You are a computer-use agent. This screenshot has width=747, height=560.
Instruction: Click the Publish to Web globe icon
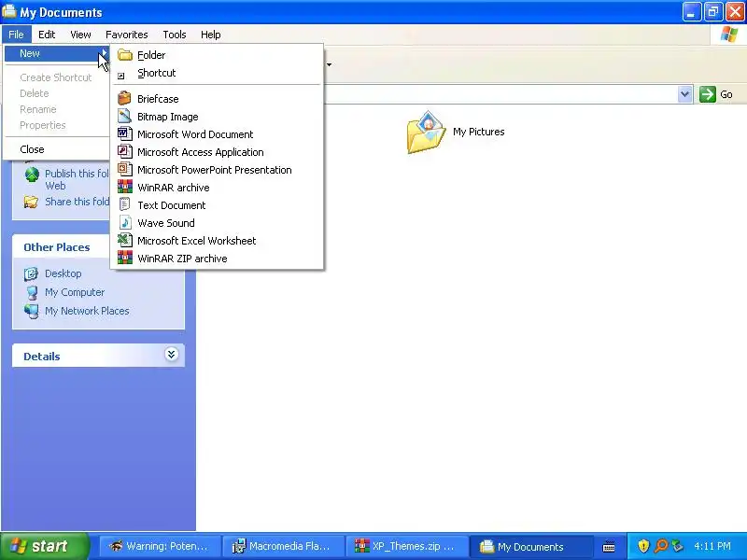[32, 175]
